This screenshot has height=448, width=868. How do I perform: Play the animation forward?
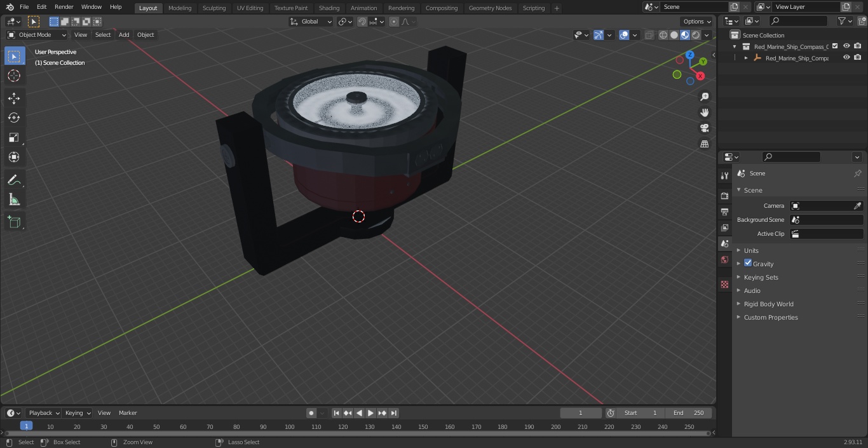(x=370, y=413)
